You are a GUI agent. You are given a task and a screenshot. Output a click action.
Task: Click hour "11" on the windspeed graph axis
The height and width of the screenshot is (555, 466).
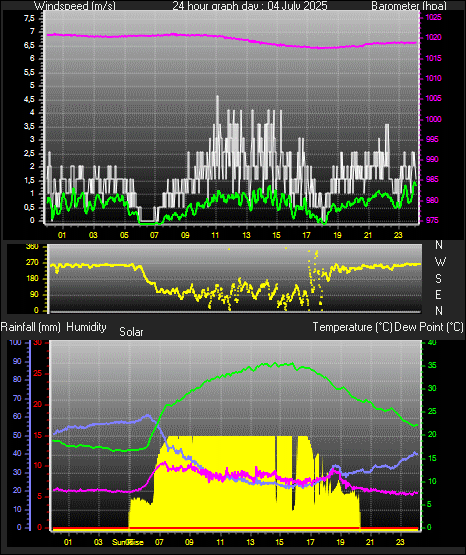point(215,235)
